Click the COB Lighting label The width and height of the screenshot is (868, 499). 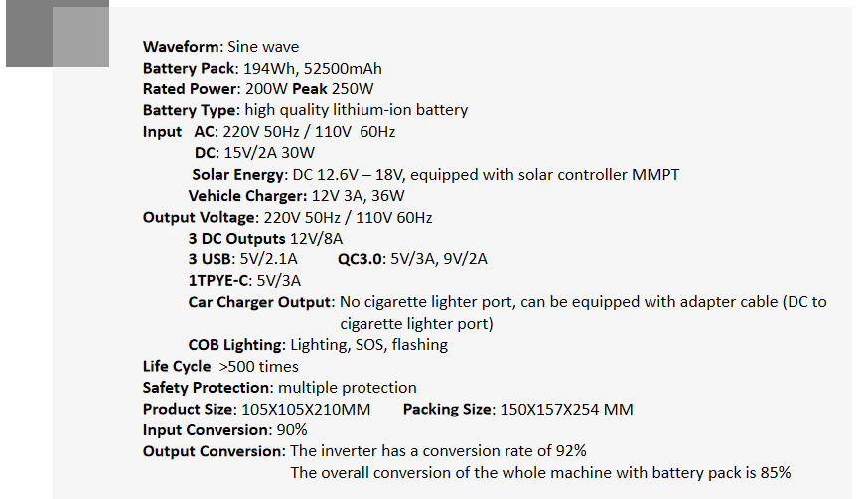(235, 345)
